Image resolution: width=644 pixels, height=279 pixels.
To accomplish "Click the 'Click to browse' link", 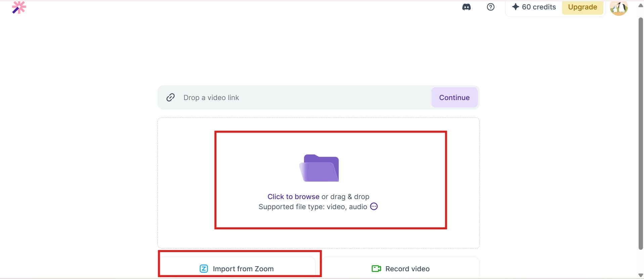I will pyautogui.click(x=293, y=196).
